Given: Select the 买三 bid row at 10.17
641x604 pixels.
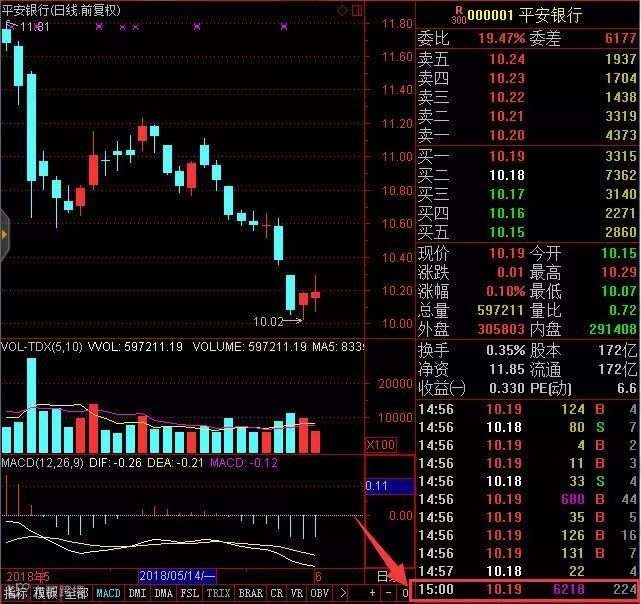Looking at the screenshot, I should pos(527,194).
